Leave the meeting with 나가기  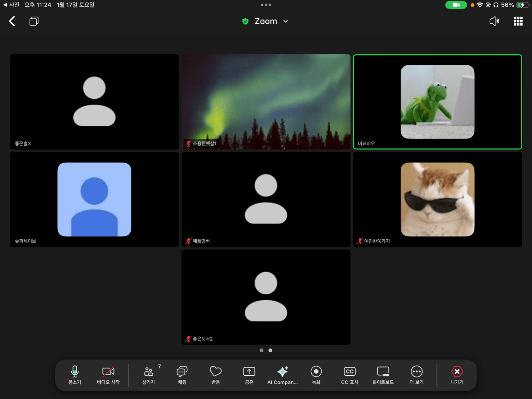[x=457, y=375]
